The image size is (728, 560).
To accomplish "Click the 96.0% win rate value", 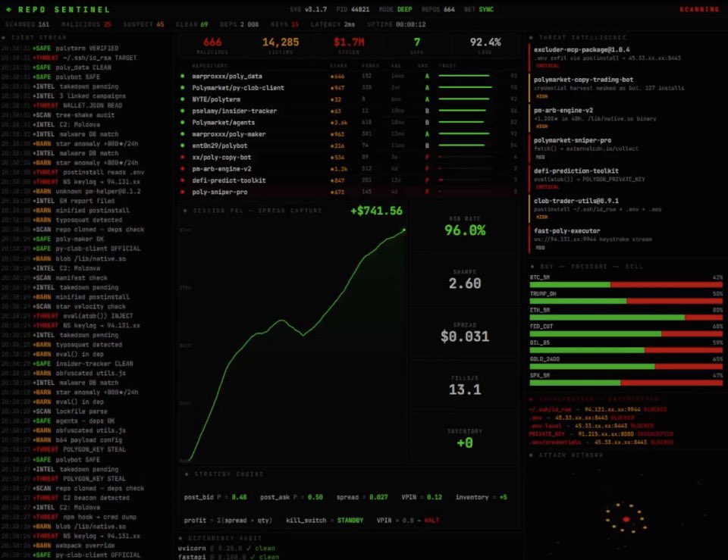I will point(465,230).
